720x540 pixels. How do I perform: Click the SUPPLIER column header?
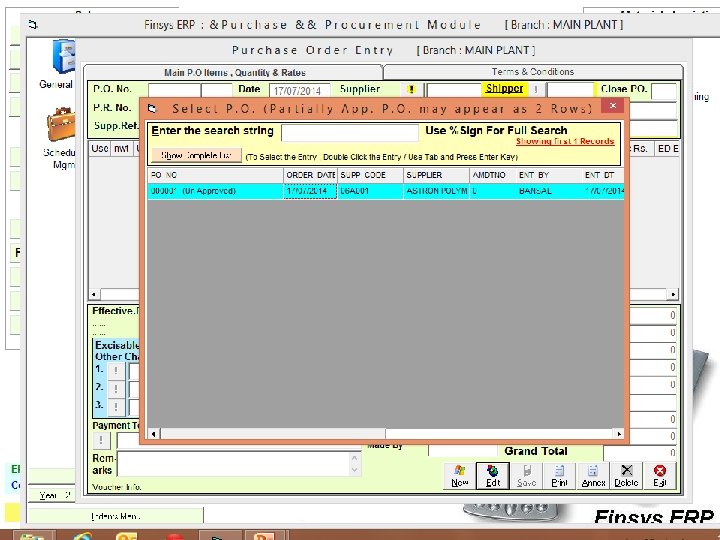[436, 175]
